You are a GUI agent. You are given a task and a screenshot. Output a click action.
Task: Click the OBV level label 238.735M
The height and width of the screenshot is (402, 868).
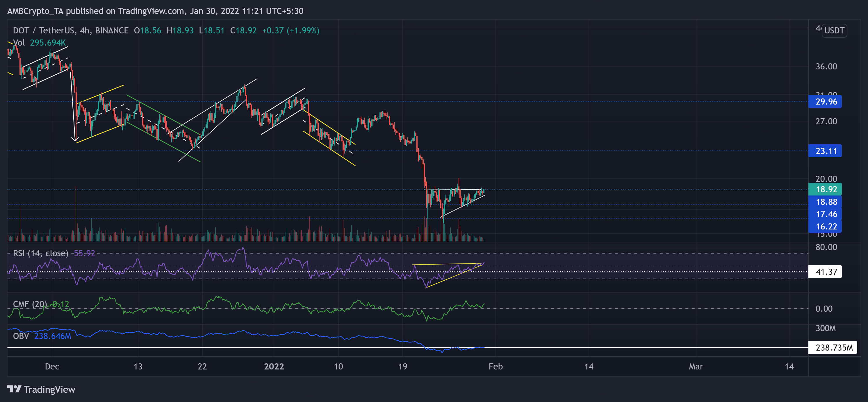[x=832, y=347]
